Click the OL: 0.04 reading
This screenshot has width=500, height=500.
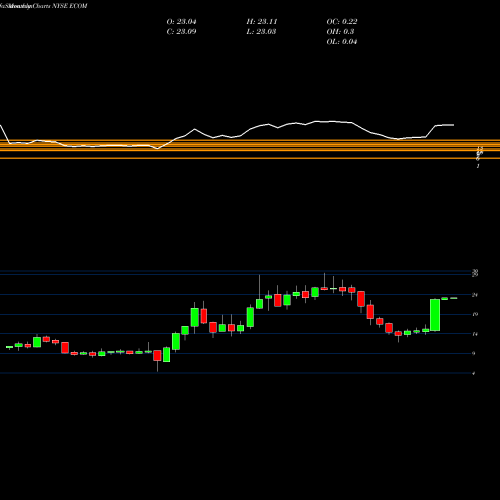pos(342,42)
